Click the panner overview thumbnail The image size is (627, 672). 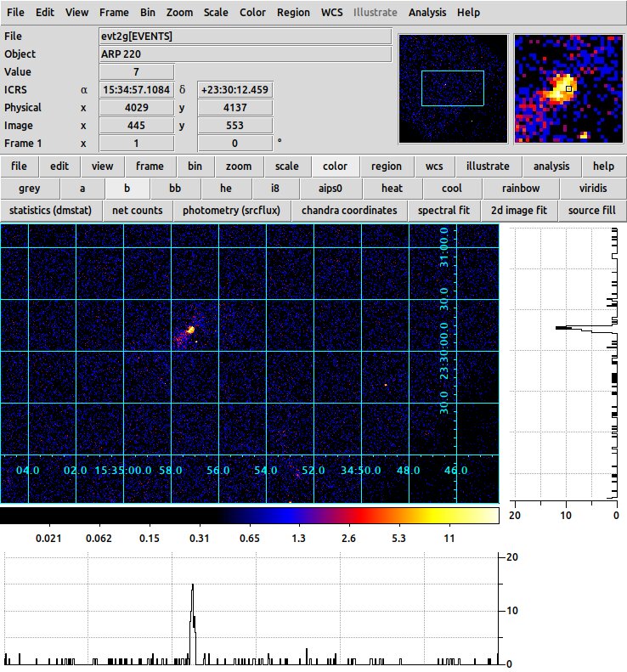click(453, 88)
